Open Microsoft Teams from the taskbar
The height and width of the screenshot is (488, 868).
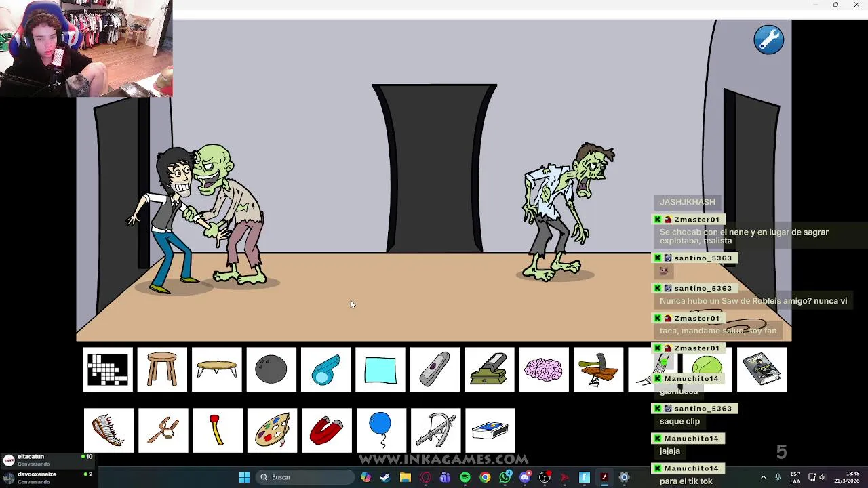(x=445, y=477)
